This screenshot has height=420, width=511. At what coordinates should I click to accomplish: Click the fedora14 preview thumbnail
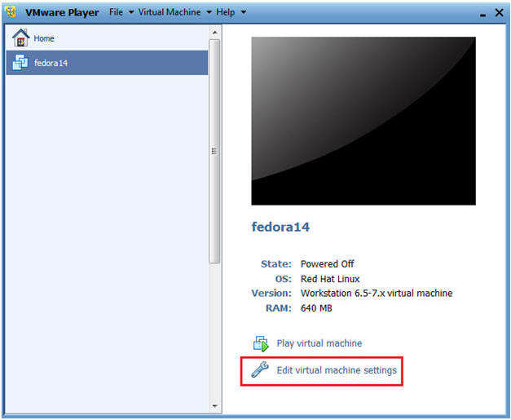363,121
